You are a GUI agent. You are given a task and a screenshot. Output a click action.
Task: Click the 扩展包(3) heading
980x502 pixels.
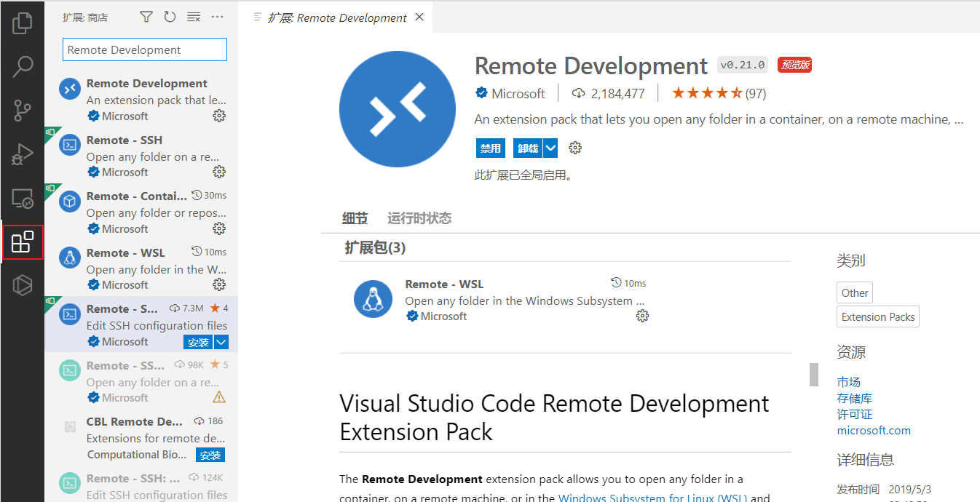(x=375, y=247)
